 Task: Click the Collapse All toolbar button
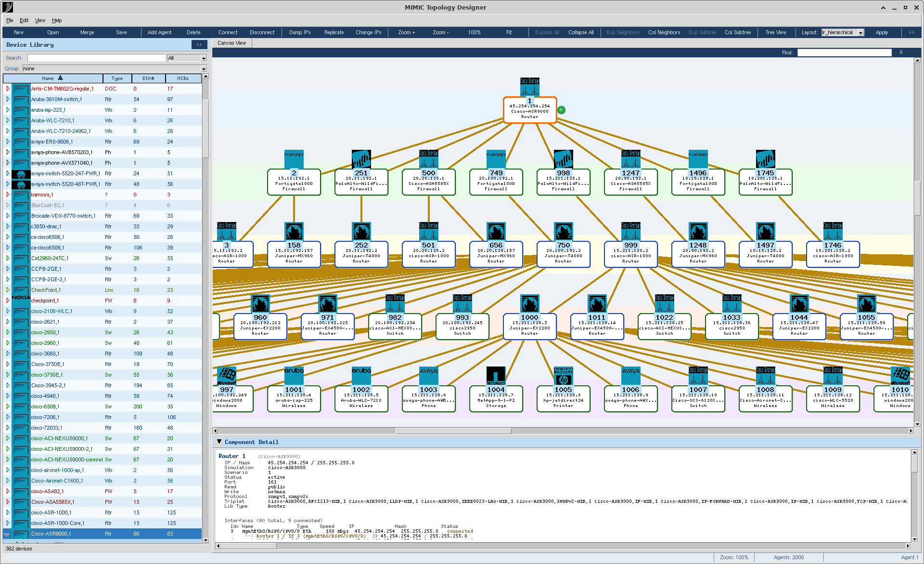click(x=581, y=32)
